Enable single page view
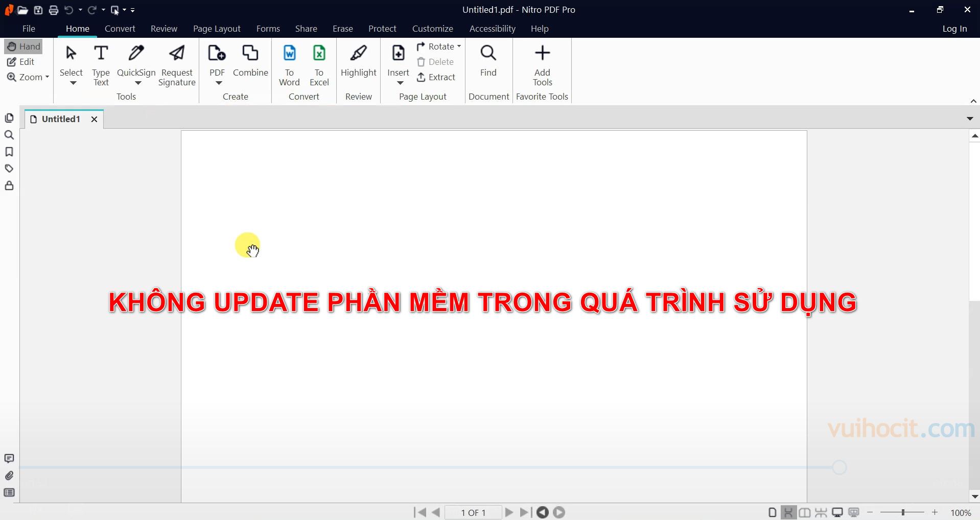 click(x=773, y=512)
